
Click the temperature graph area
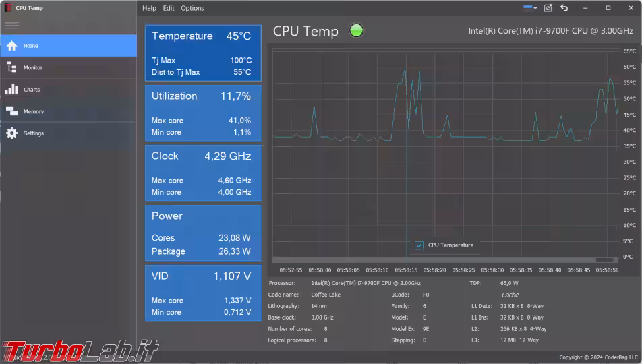[x=445, y=154]
